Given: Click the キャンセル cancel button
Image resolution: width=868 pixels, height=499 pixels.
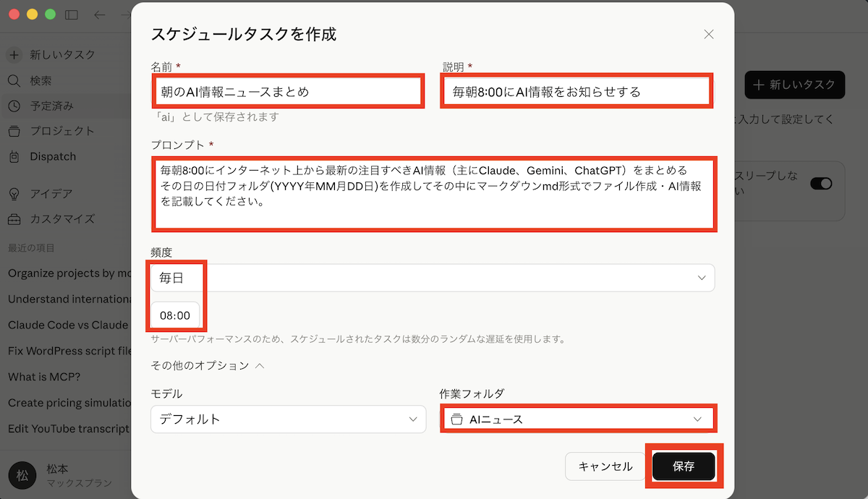Looking at the screenshot, I should click(605, 466).
